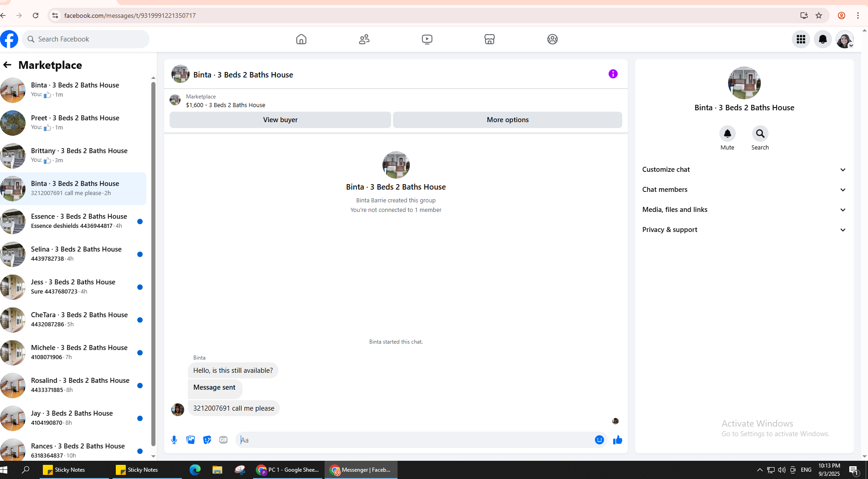Open CheTara 3 Beds 2 Baths House chat
The image size is (868, 479).
(73, 319)
